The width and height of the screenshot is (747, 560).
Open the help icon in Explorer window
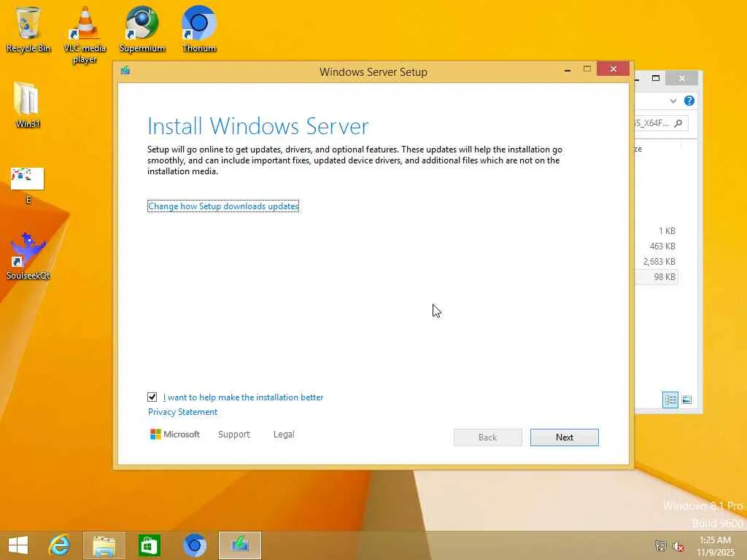[x=689, y=101]
